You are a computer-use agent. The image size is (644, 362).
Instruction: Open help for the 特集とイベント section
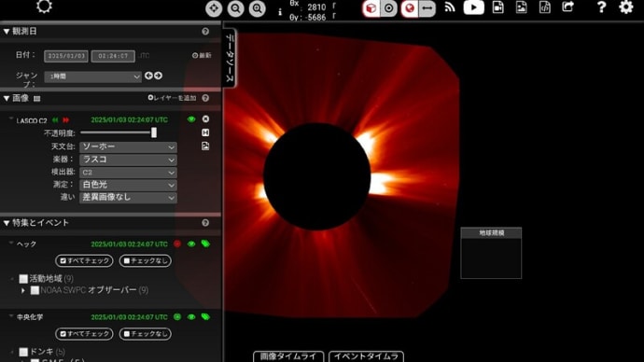[205, 223]
